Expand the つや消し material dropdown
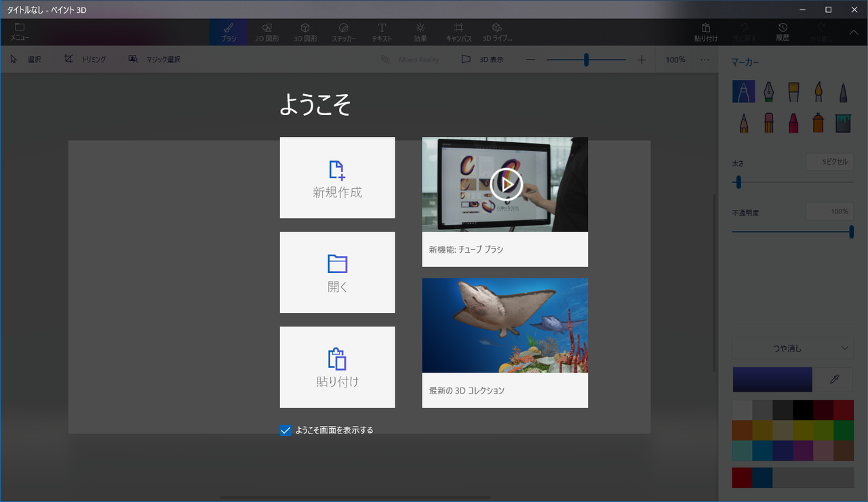The width and height of the screenshot is (868, 502). tap(793, 348)
